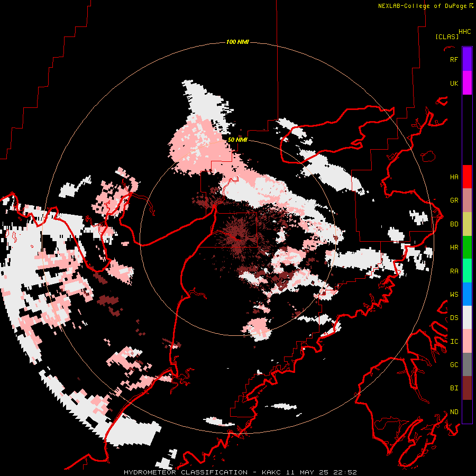The width and height of the screenshot is (476, 476).
Task: Click the RA legend label
Action: [454, 271]
